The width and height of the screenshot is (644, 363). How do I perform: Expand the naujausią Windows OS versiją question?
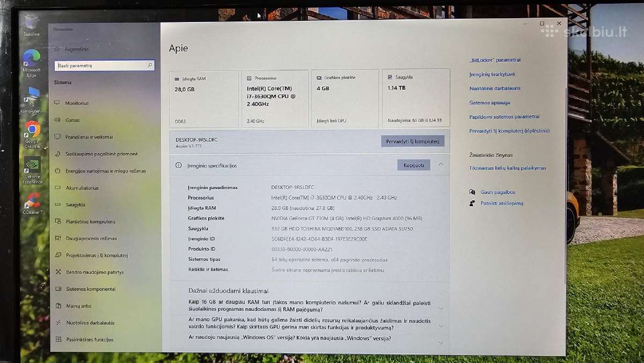(441, 342)
